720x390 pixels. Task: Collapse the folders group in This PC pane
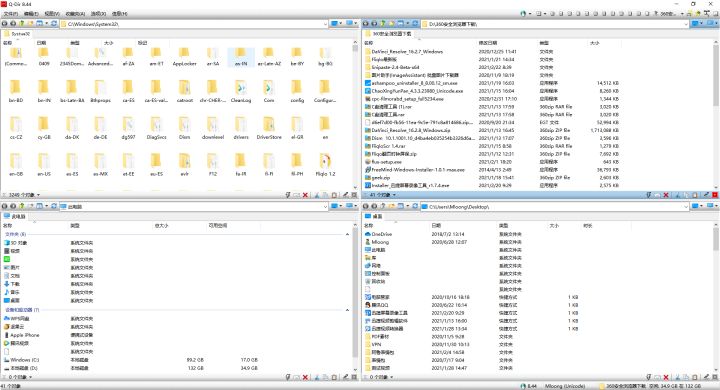coord(347,234)
